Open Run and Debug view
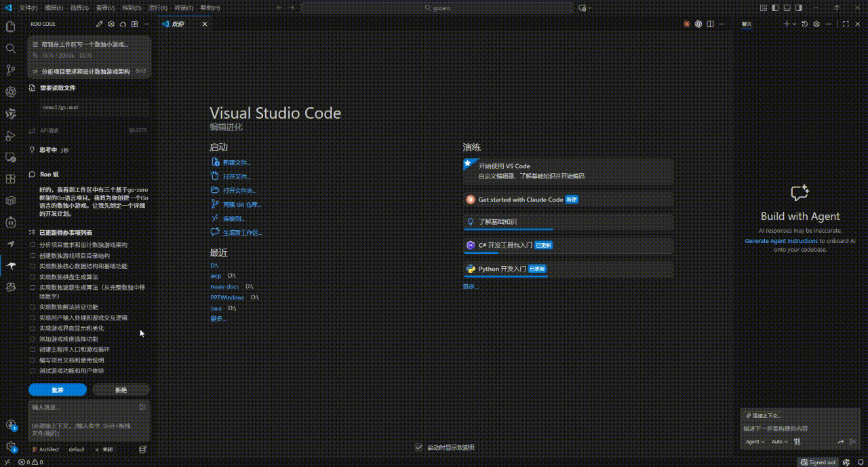Viewport: 868px width, 467px height. coord(10,136)
